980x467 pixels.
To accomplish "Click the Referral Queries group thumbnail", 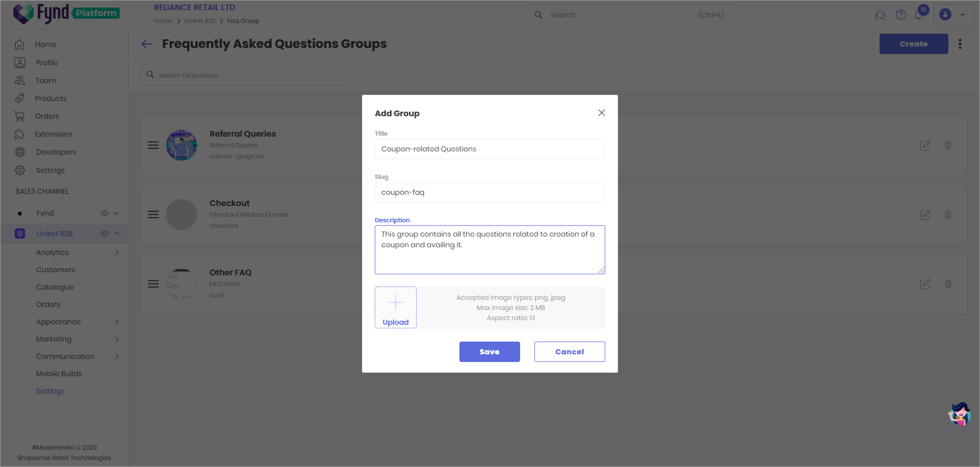I will [182, 145].
